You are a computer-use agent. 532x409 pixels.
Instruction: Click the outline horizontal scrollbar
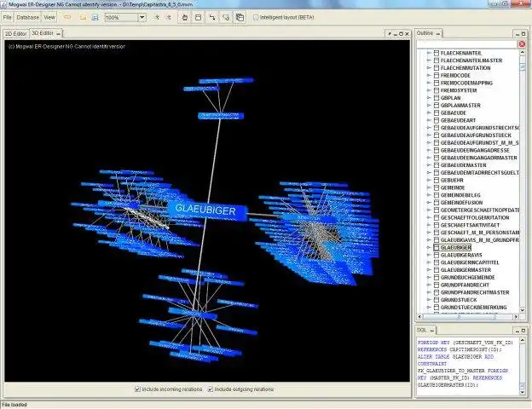pyautogui.click(x=467, y=316)
